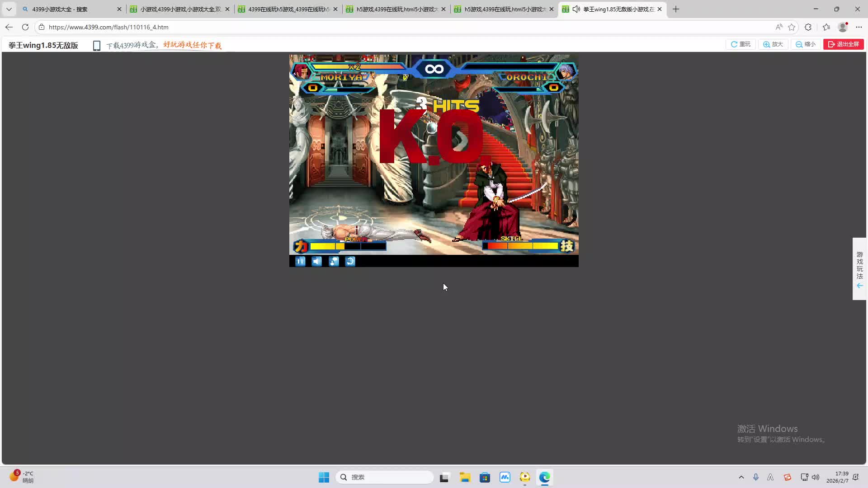The height and width of the screenshot is (488, 868).
Task: Click the 重玩 replay button
Action: [741, 44]
